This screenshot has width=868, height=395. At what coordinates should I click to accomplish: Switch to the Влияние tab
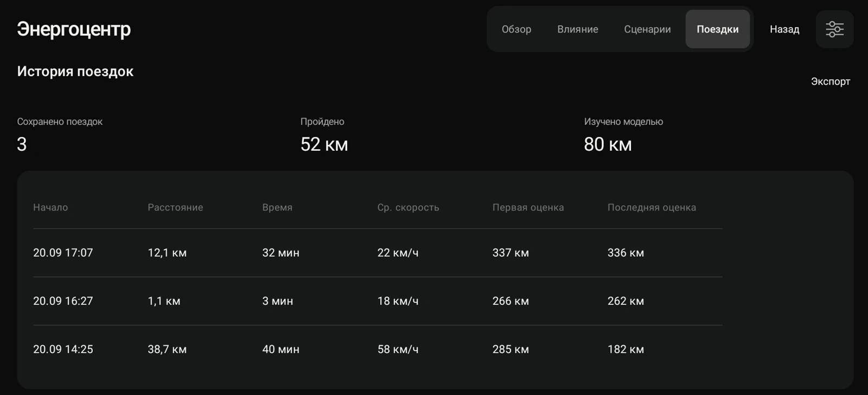pos(577,29)
